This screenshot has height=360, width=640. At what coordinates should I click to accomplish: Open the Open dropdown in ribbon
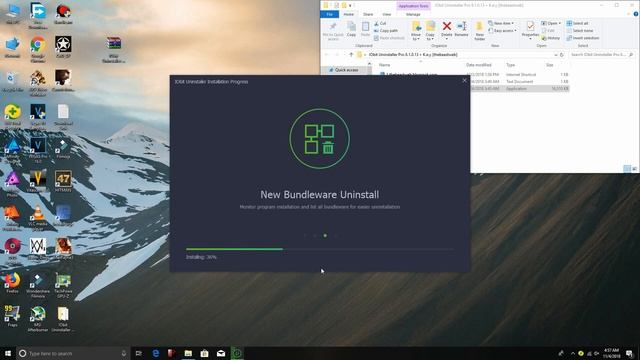tap(551, 23)
